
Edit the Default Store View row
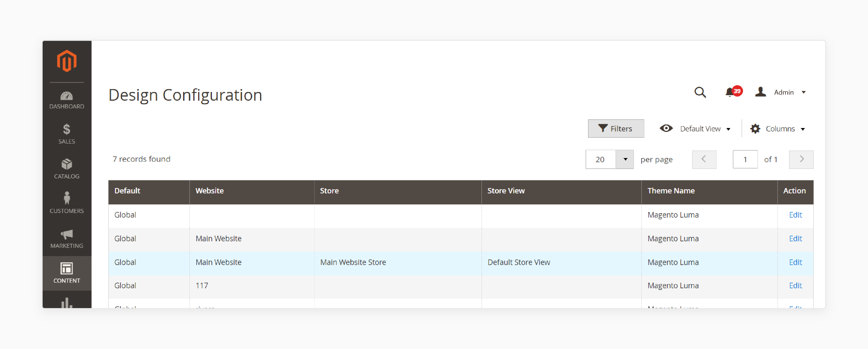coord(795,262)
